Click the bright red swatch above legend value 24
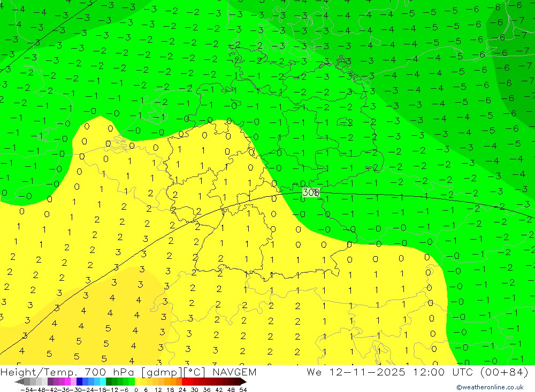535x392 pixels. (x=185, y=381)
